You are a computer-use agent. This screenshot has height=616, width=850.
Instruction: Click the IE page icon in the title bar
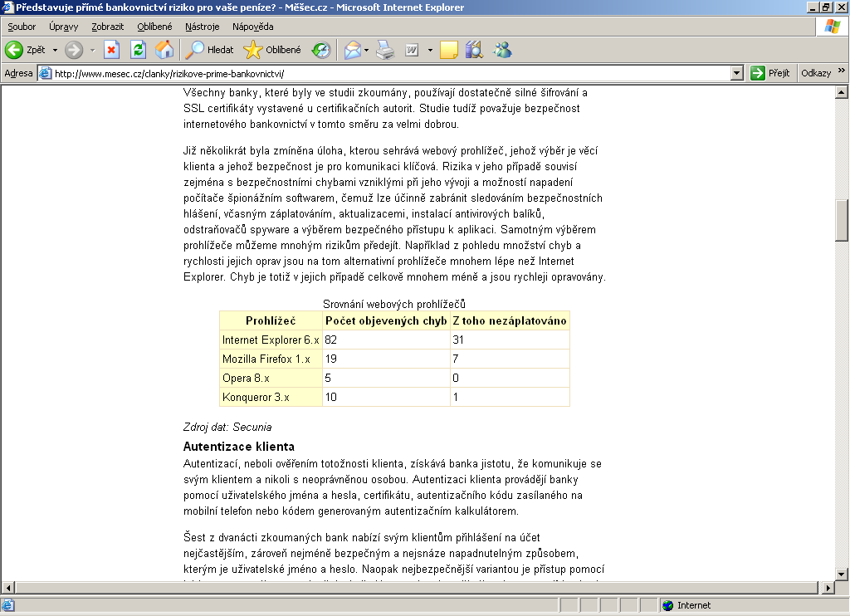coord(7,7)
